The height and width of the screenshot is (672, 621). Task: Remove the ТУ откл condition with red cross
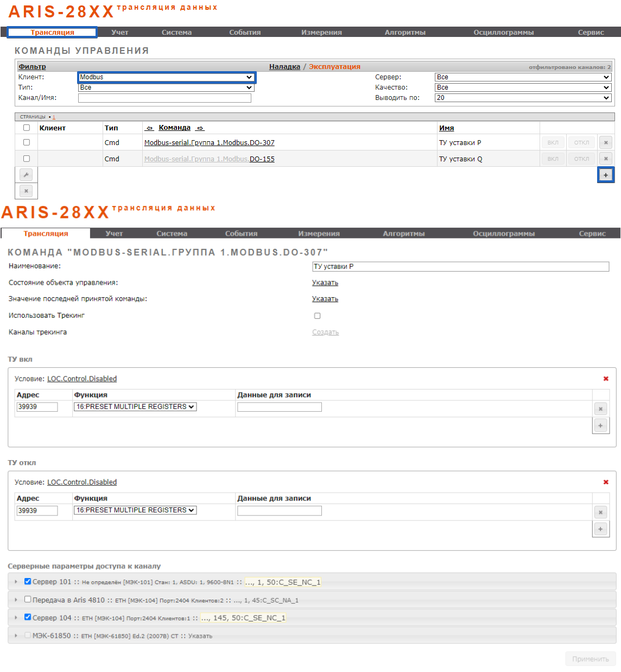[606, 482]
